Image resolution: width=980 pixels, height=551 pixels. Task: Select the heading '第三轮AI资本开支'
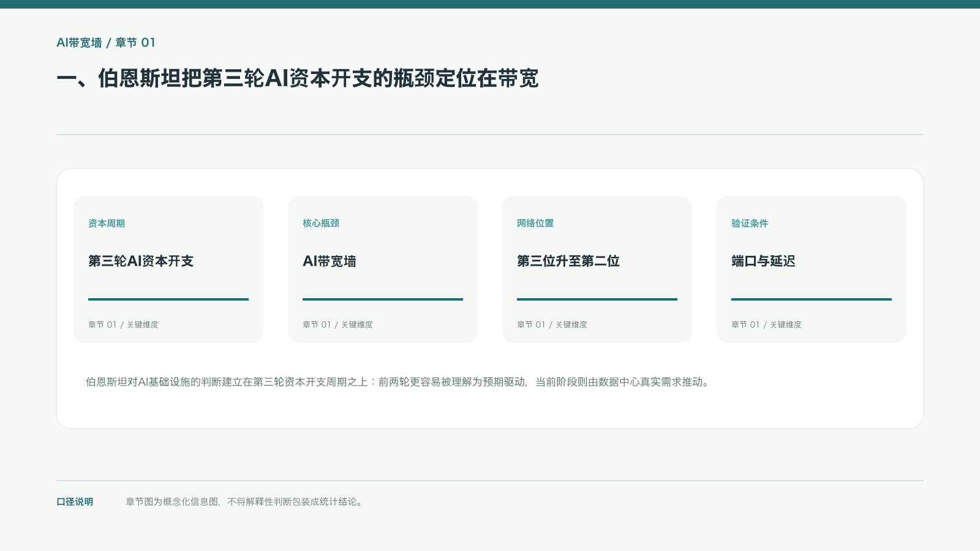(x=141, y=261)
